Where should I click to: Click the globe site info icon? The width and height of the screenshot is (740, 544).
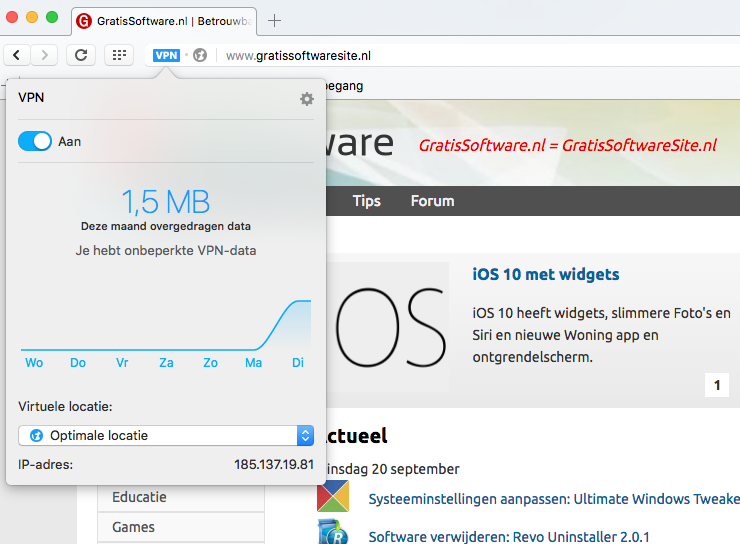point(200,55)
